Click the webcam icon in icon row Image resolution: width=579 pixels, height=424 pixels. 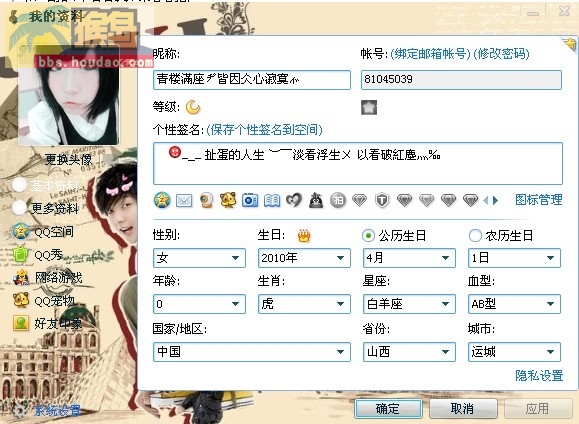206,201
